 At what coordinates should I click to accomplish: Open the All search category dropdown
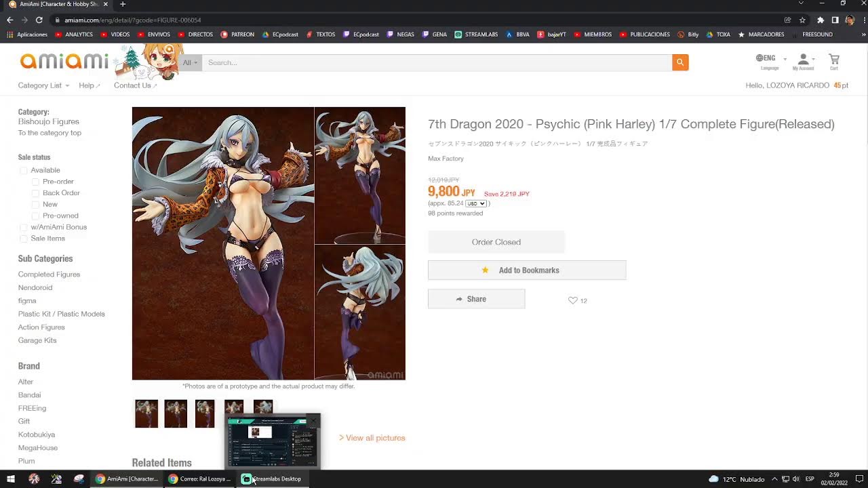[x=190, y=62]
